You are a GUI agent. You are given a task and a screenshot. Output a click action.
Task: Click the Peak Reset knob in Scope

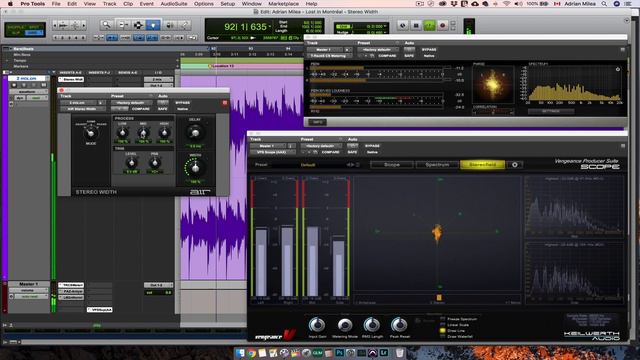pyautogui.click(x=399, y=325)
